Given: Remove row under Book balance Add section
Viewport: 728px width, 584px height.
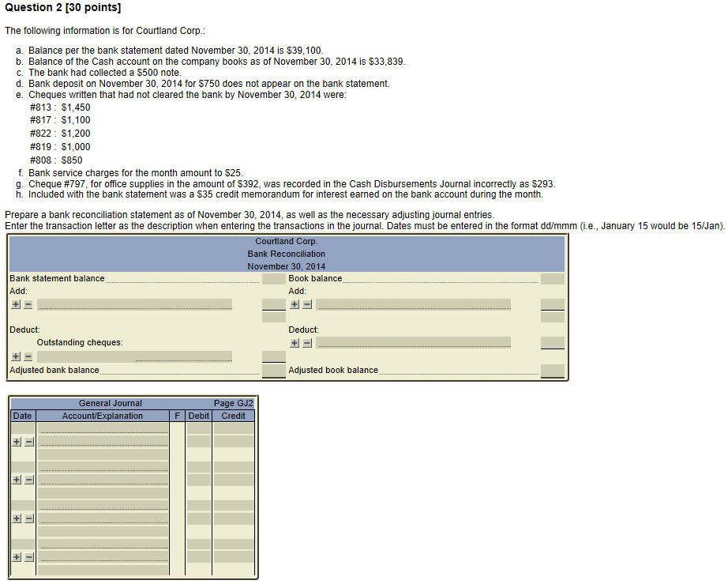Looking at the screenshot, I should [307, 304].
